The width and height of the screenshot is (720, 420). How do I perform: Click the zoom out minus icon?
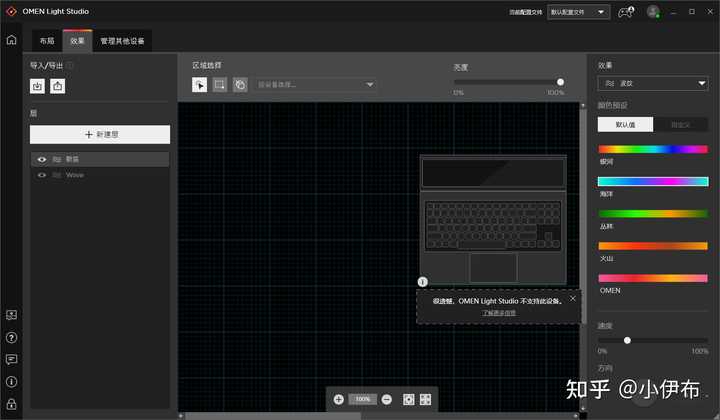pos(387,399)
